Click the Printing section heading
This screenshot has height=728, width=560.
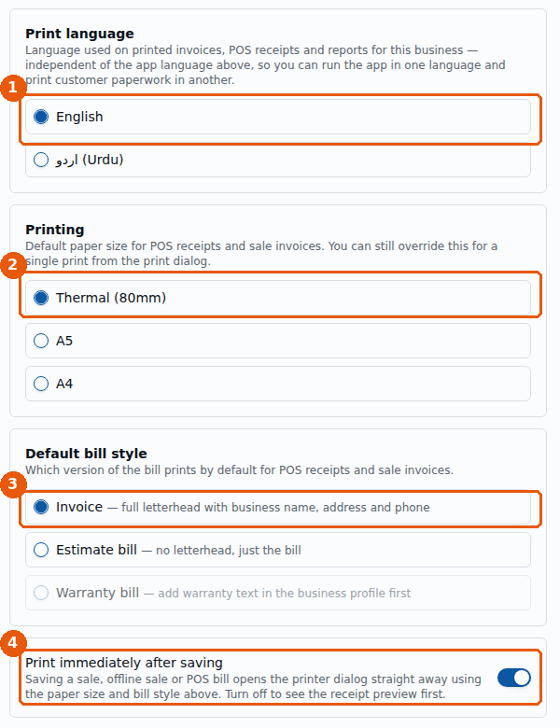[x=55, y=230]
